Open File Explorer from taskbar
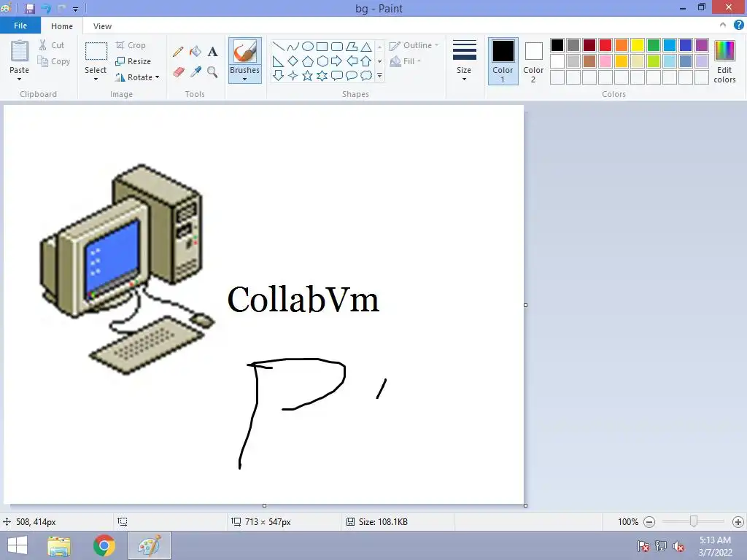The width and height of the screenshot is (747, 560). 59,545
